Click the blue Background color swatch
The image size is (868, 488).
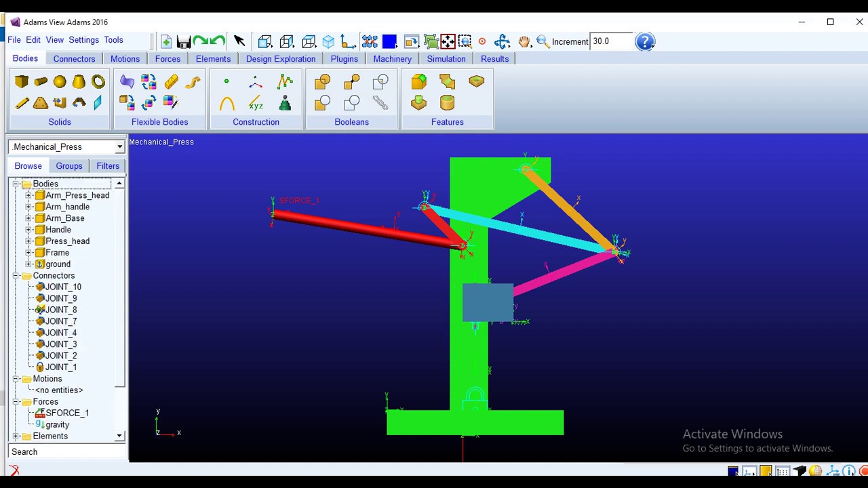(389, 41)
